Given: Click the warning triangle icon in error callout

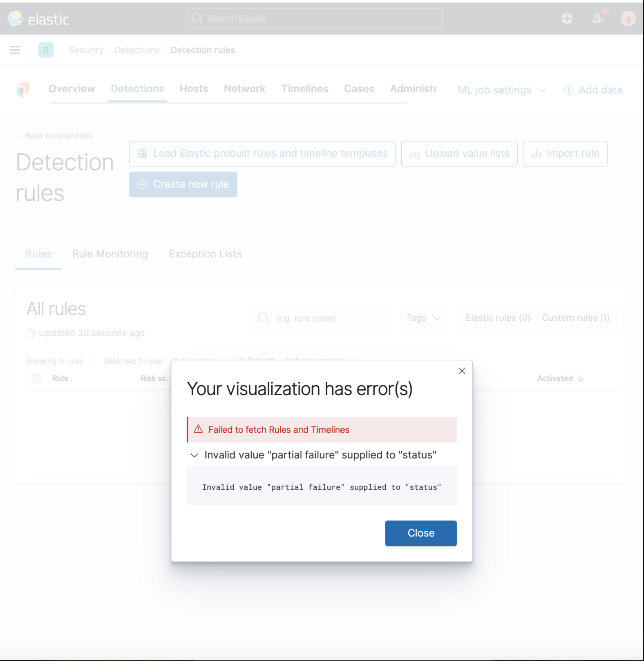Looking at the screenshot, I should [198, 429].
